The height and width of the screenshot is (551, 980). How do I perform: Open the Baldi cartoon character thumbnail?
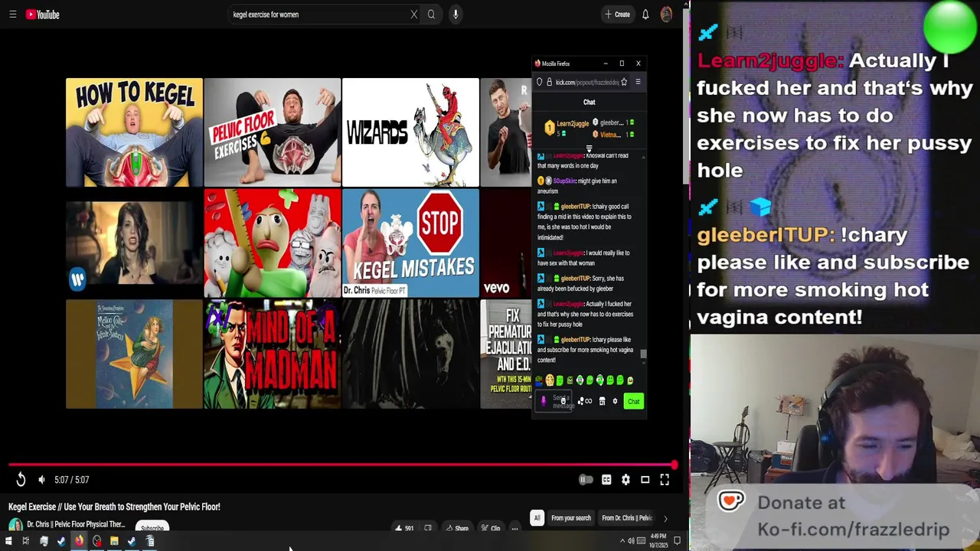(273, 243)
